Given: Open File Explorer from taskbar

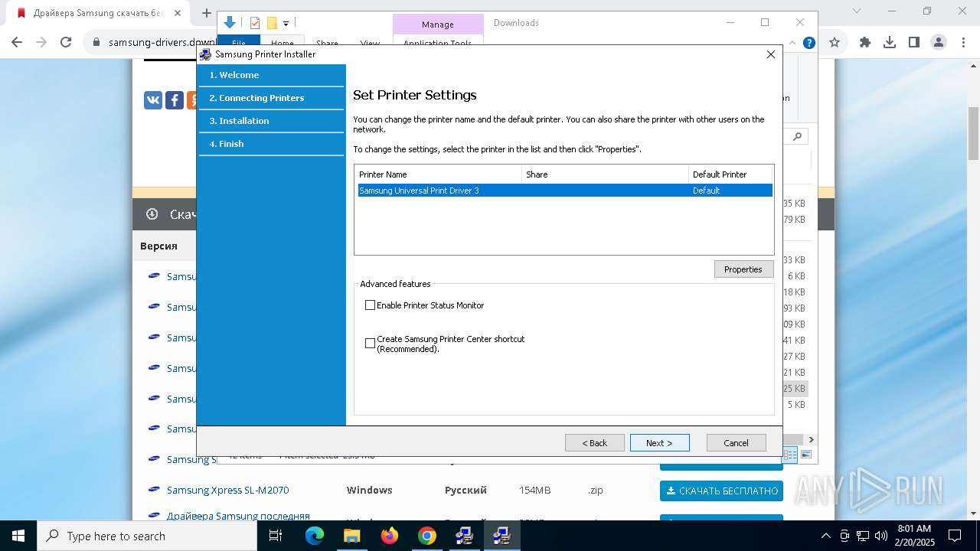Looking at the screenshot, I should [x=352, y=536].
